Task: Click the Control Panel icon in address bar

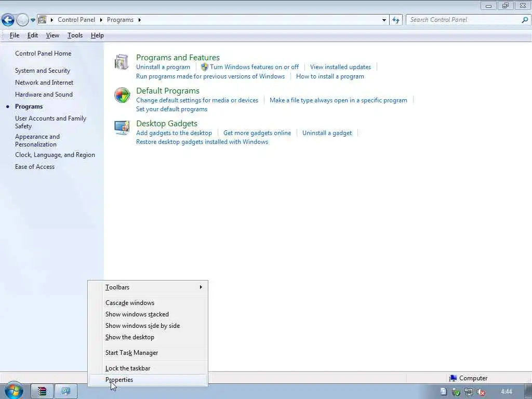Action: pyautogui.click(x=43, y=20)
